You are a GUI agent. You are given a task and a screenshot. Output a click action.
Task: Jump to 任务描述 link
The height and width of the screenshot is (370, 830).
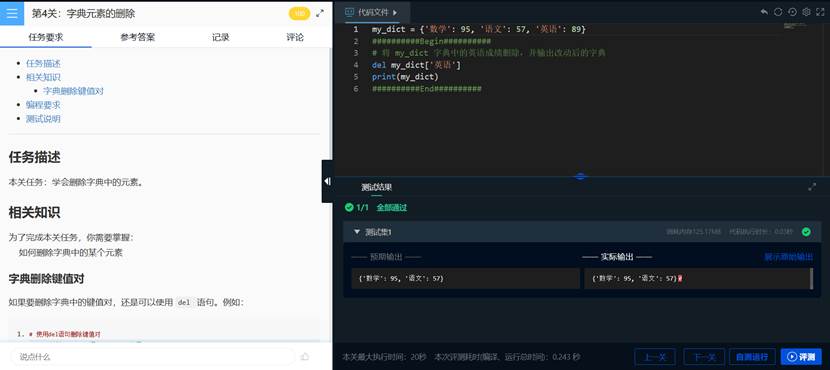[x=43, y=64]
